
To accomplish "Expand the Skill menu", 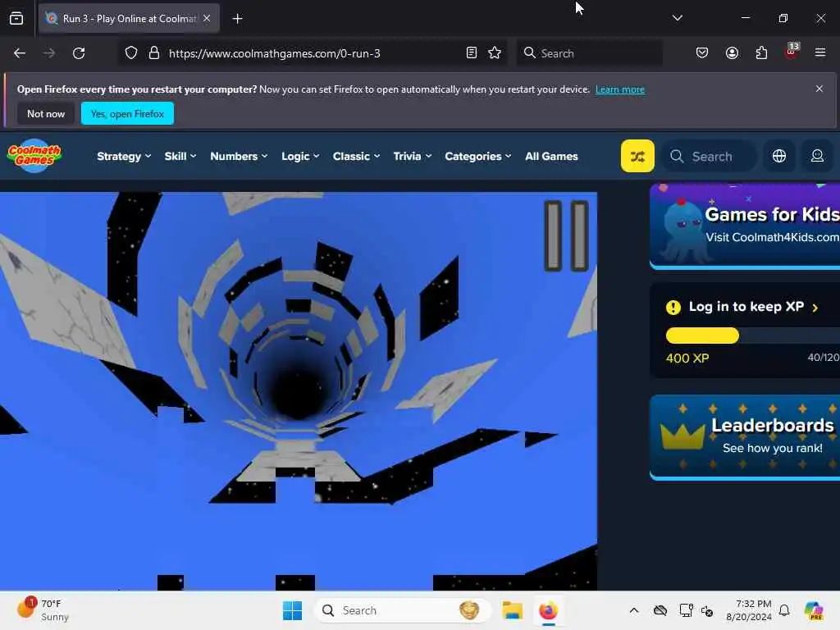I will (x=180, y=157).
